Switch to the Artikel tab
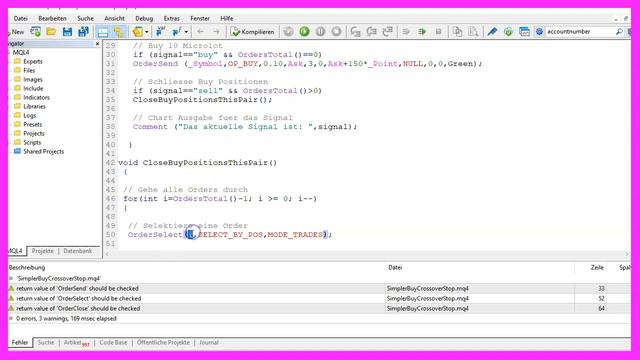The image size is (640, 360). [x=76, y=342]
